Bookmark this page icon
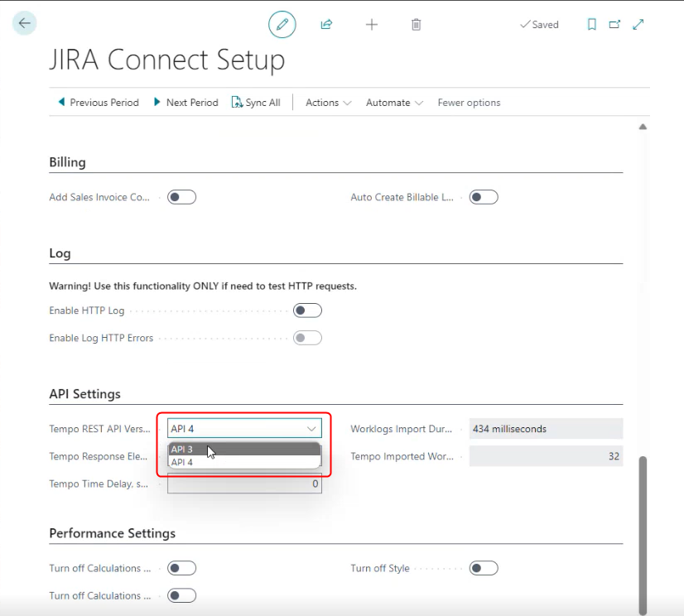The height and width of the screenshot is (616, 684). pos(592,25)
